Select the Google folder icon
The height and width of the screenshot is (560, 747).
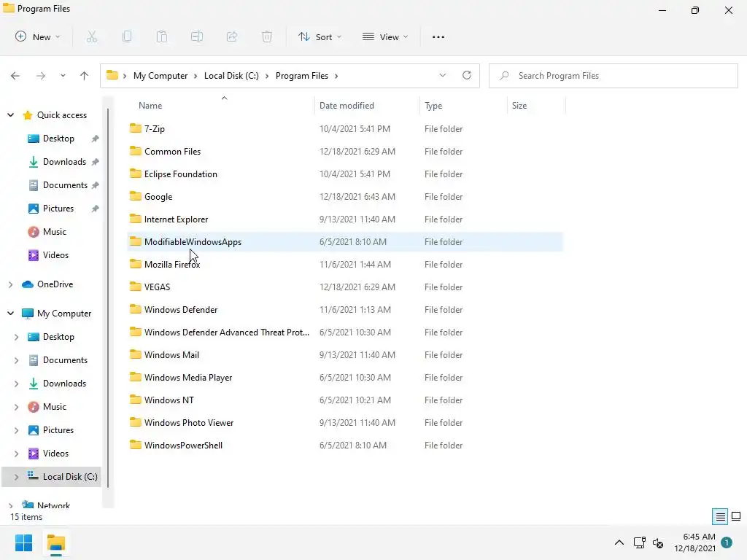136,195
